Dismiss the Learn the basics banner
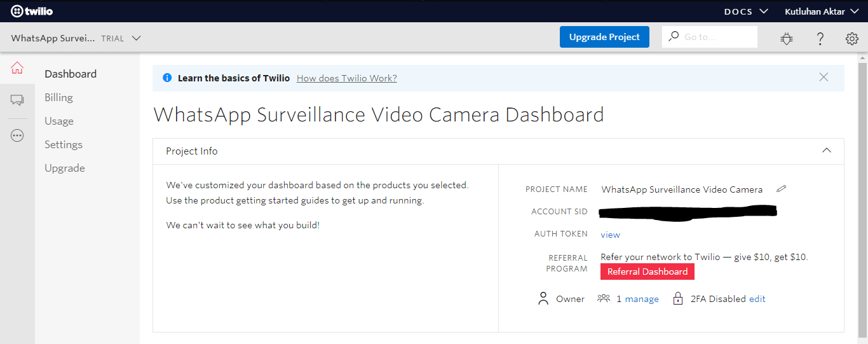868x344 pixels. [x=824, y=77]
